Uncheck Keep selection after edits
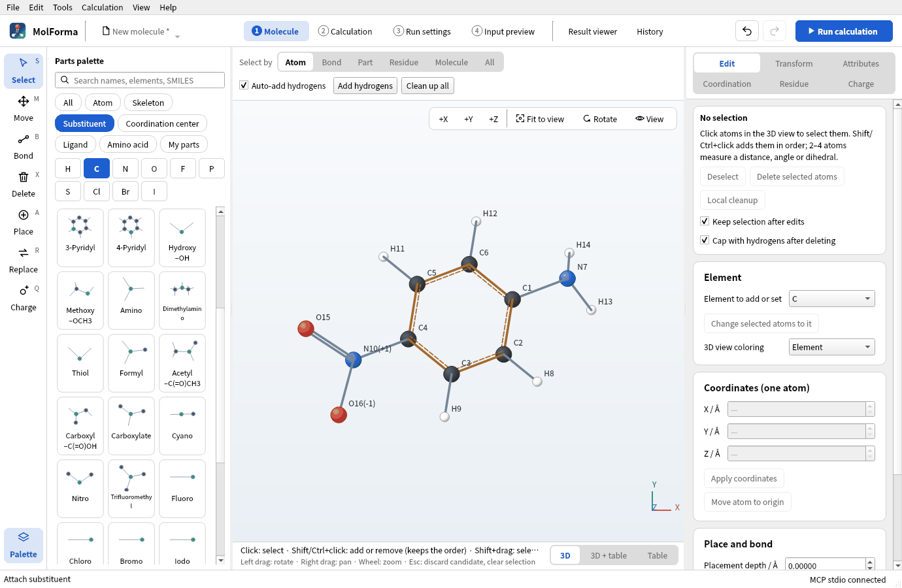 (x=705, y=221)
